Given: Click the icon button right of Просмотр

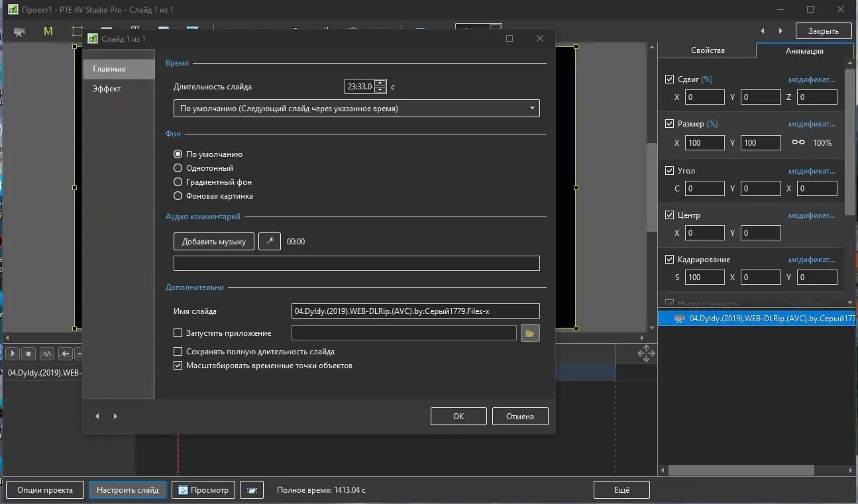Looking at the screenshot, I should 251,490.
